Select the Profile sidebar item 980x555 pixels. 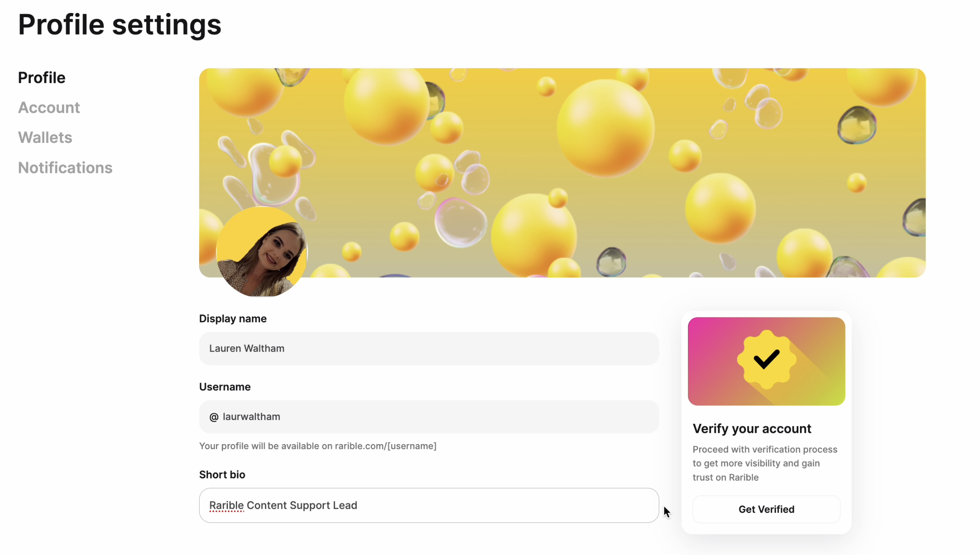(x=42, y=78)
